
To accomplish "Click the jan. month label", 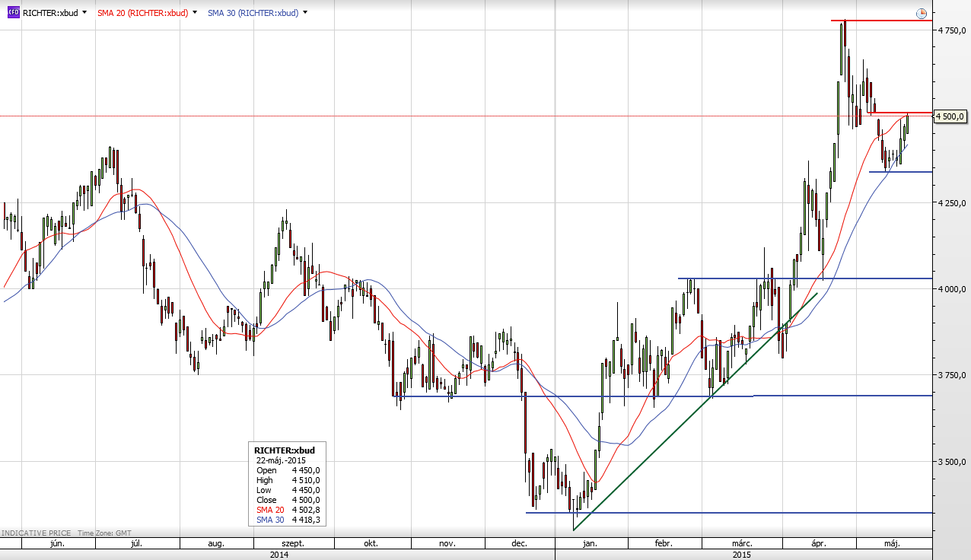I will (589, 544).
